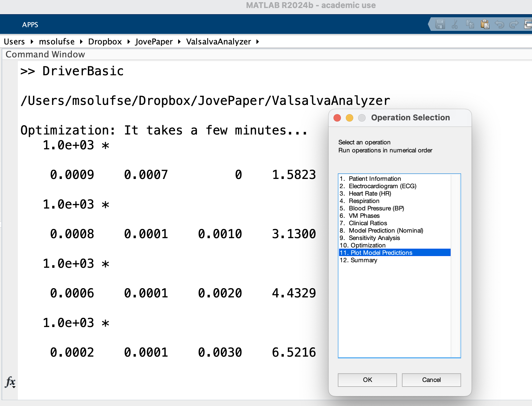Image resolution: width=532 pixels, height=406 pixels.
Task: Dismiss the Operation Selection dialog with Cancel
Action: [432, 380]
